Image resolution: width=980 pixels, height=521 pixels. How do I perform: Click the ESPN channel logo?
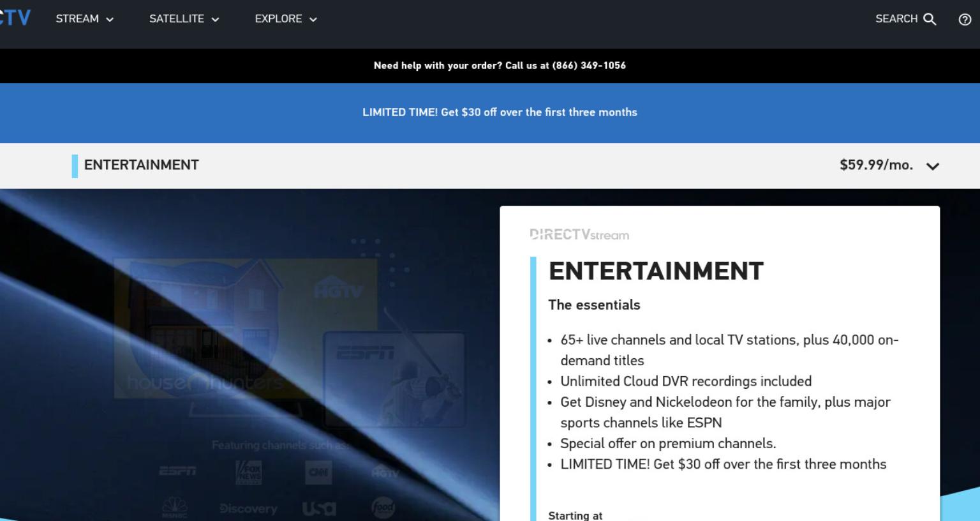pyautogui.click(x=177, y=471)
